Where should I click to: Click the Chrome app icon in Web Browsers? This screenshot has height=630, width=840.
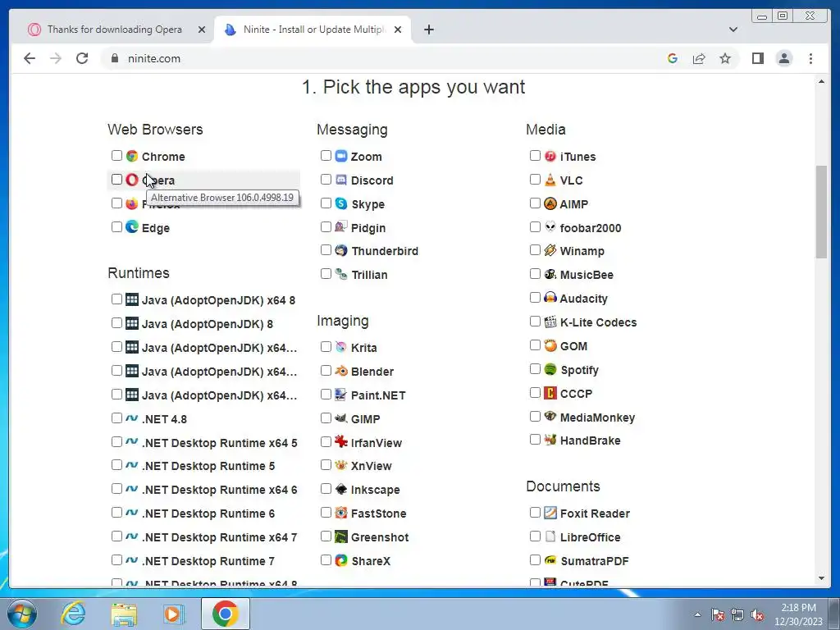132,156
